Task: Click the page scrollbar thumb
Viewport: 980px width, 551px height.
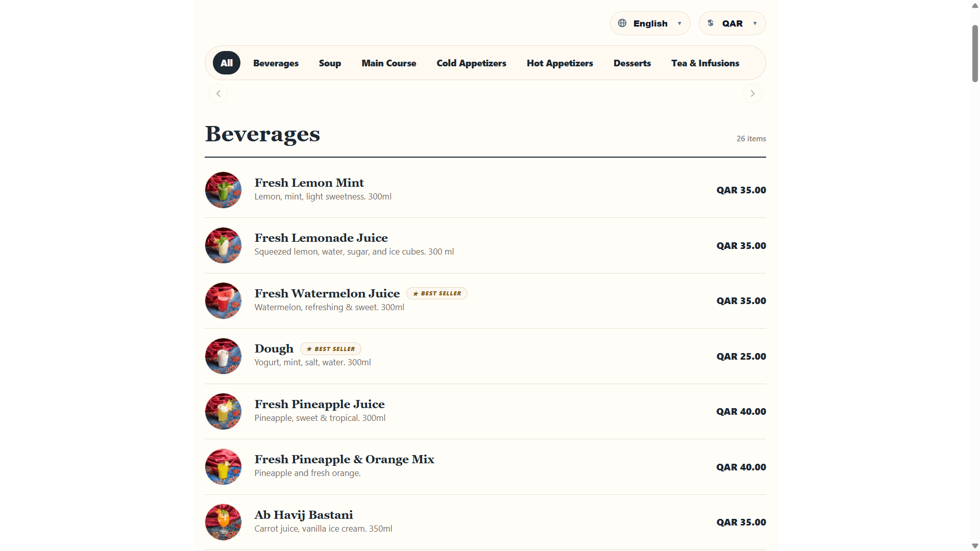Action: click(x=975, y=53)
